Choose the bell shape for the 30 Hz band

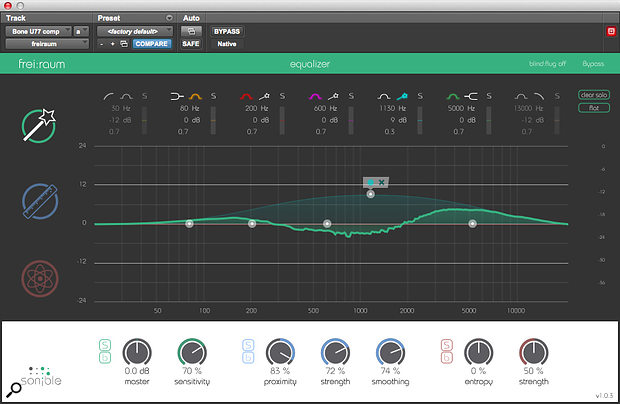pyautogui.click(x=127, y=96)
